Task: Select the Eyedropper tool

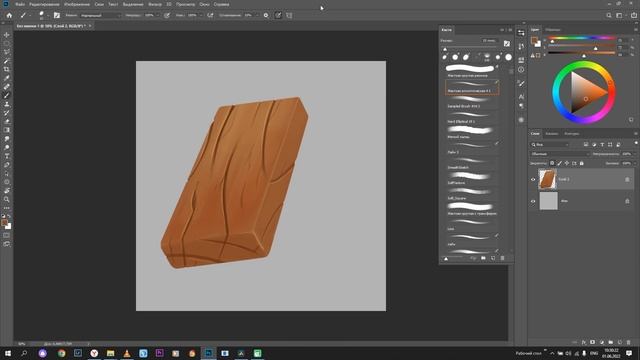Action: 7,78
